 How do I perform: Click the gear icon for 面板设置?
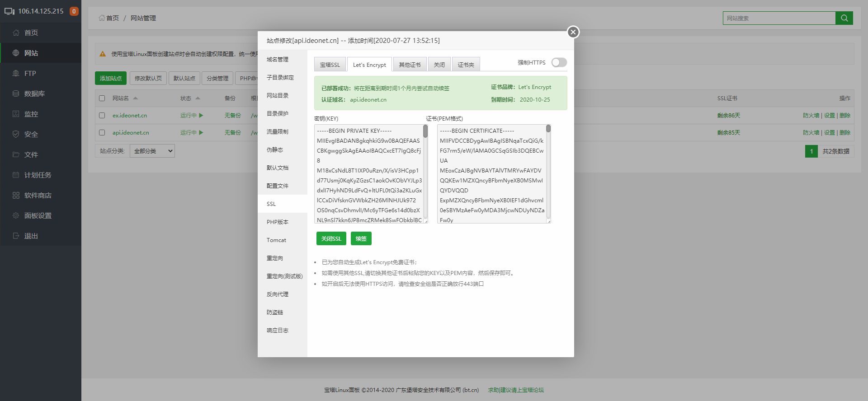pyautogui.click(x=16, y=215)
